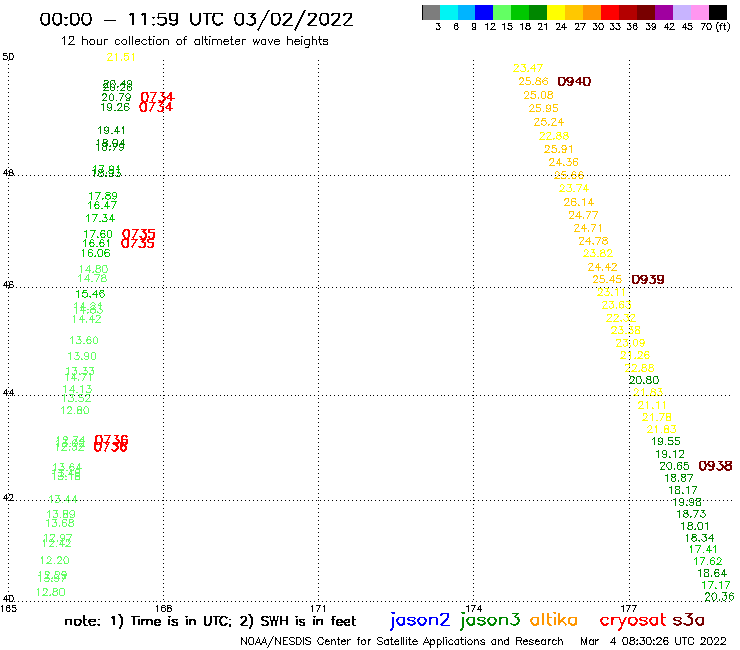Click the jason3 satellite legend label
This screenshot has height=650, width=740.
[x=490, y=620]
